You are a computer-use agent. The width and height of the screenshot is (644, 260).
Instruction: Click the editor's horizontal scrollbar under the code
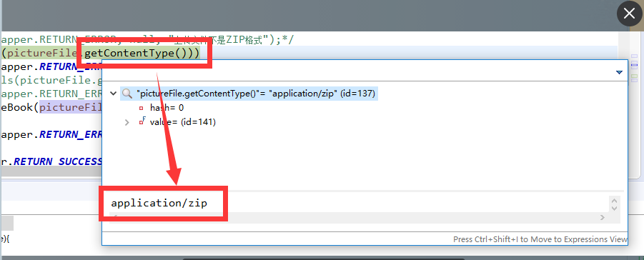point(51,172)
